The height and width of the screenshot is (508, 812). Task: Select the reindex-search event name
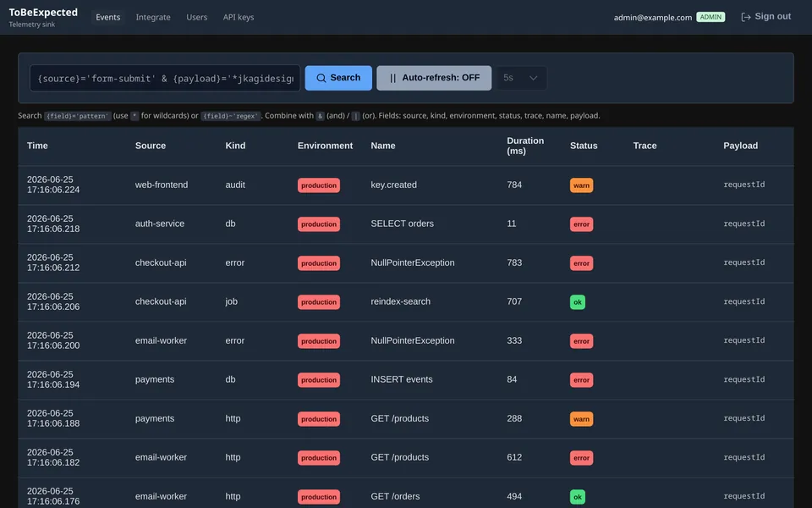pyautogui.click(x=400, y=301)
